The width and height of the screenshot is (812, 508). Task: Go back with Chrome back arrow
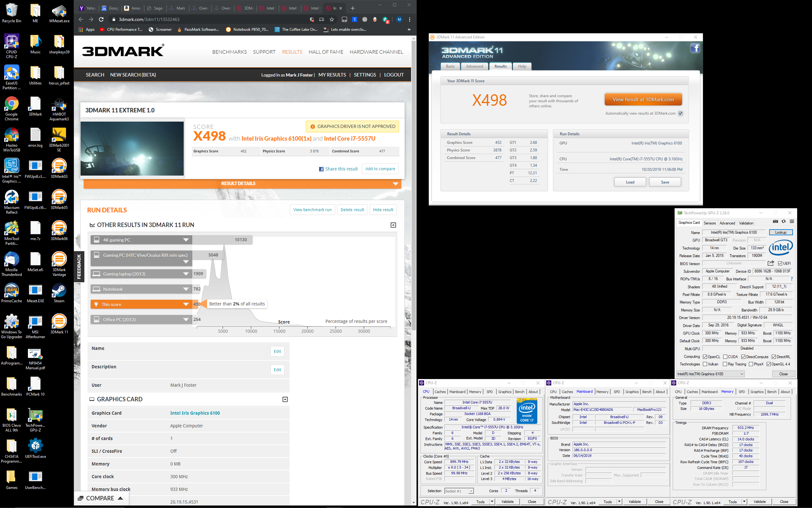pos(81,19)
